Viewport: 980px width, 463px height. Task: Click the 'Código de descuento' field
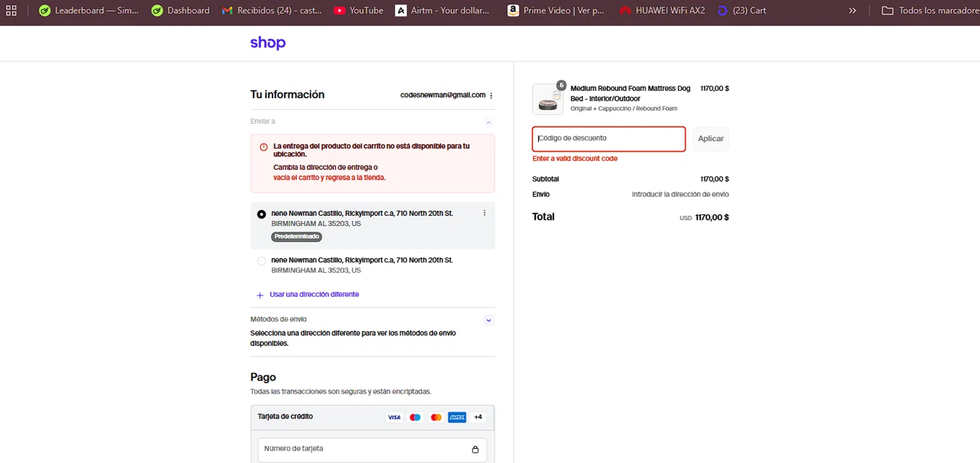[608, 139]
